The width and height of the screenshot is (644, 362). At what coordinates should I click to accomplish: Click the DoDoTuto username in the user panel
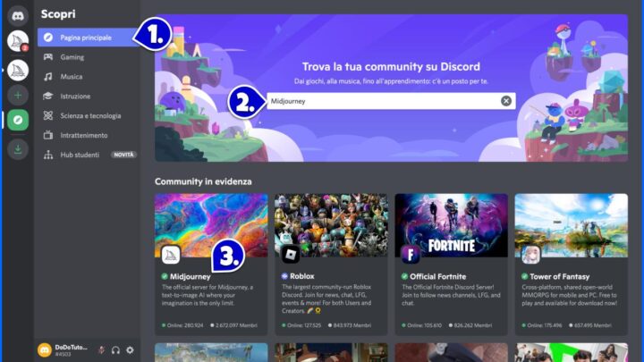click(x=71, y=347)
